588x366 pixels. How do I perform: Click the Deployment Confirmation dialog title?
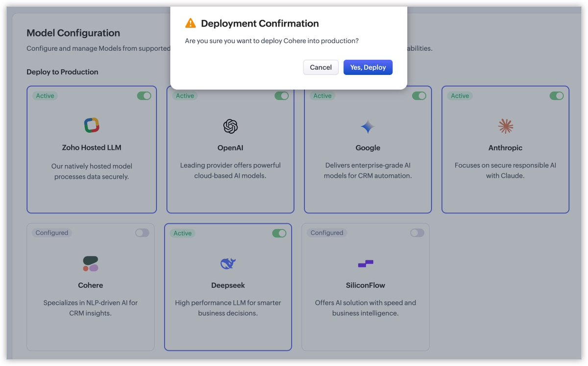point(260,24)
